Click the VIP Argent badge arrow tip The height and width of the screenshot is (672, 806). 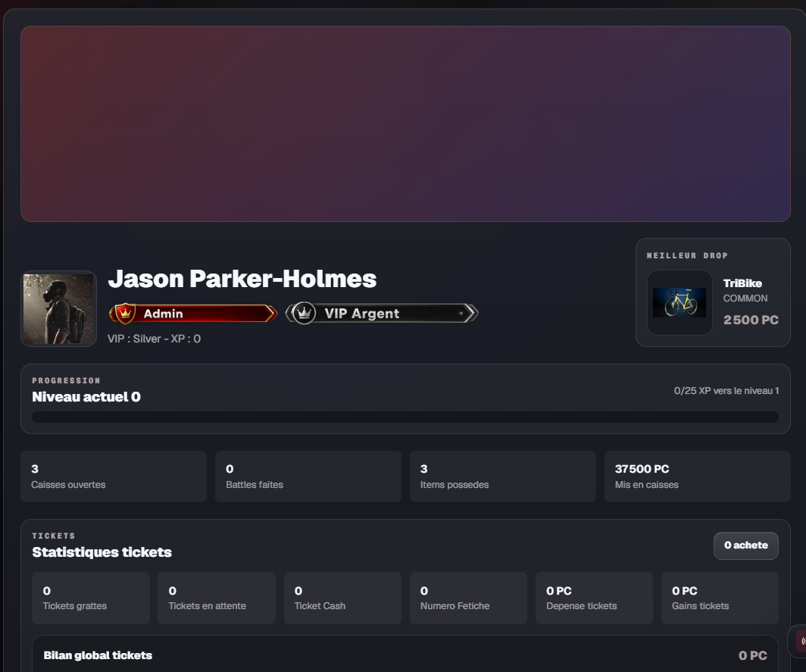point(470,313)
